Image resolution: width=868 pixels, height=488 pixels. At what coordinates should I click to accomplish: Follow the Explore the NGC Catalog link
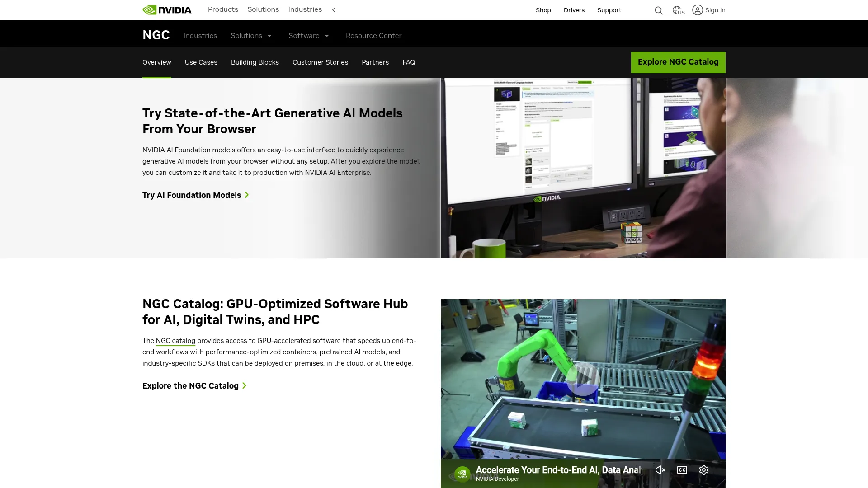[x=194, y=386]
